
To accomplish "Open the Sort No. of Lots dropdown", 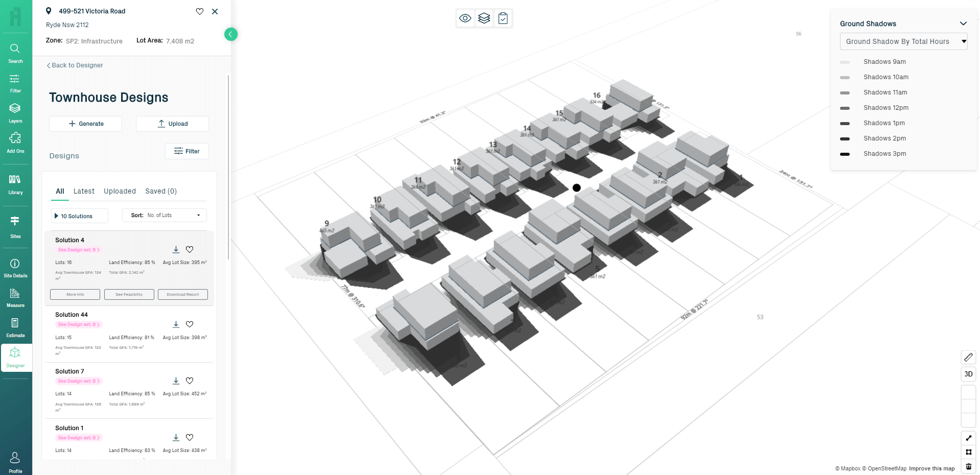I will point(165,215).
